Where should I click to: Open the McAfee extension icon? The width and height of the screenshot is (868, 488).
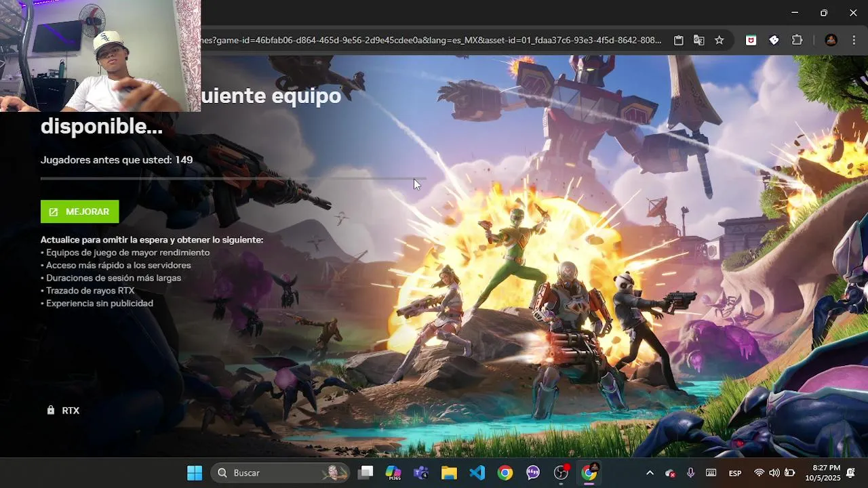[751, 40]
